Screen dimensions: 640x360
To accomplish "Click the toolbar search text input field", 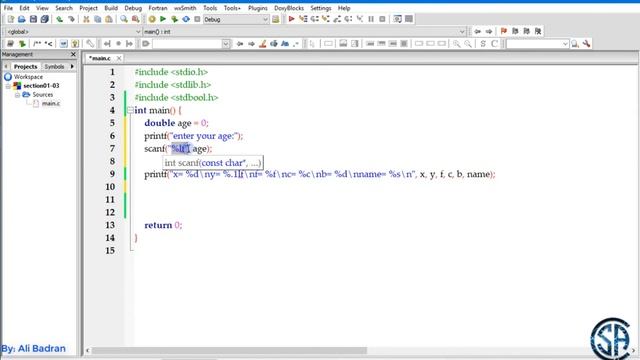I will (187, 44).
